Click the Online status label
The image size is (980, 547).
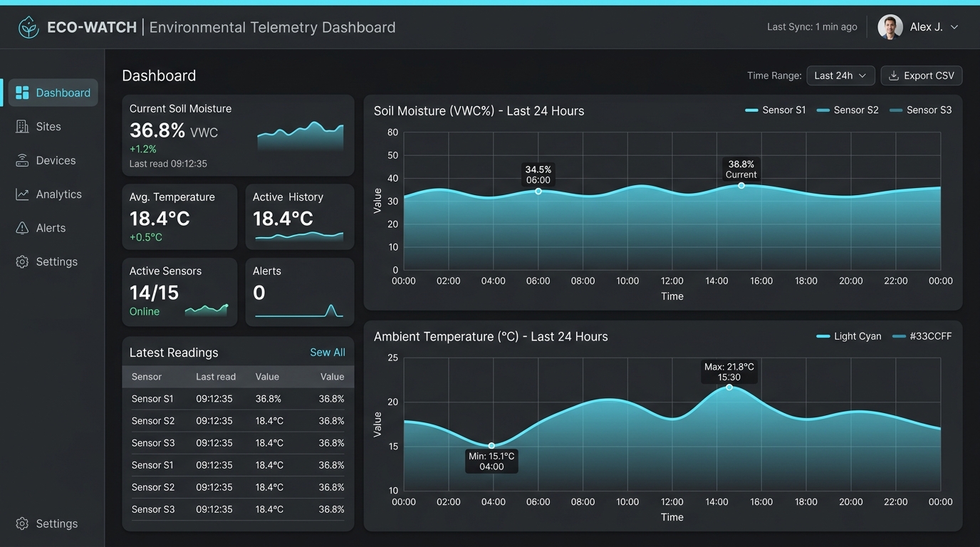pyautogui.click(x=145, y=311)
